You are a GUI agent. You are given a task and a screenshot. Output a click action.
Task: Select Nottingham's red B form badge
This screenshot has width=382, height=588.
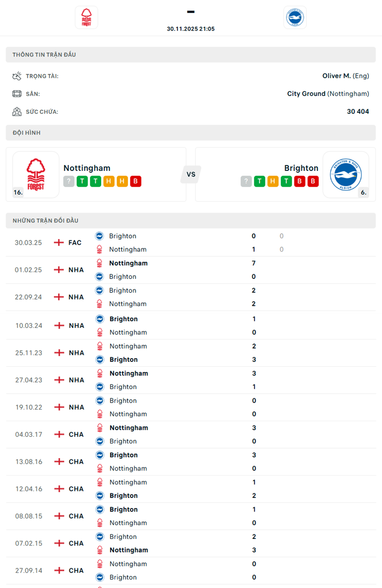pyautogui.click(x=136, y=181)
